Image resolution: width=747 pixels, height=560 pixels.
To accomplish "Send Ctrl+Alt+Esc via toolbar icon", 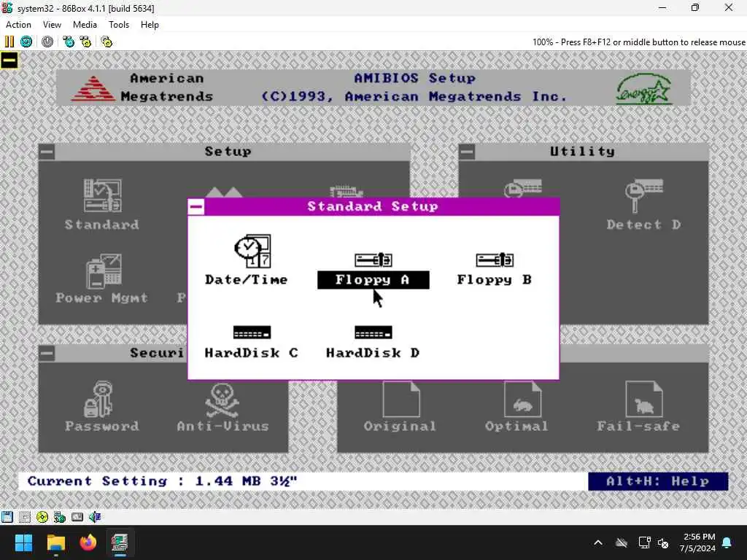I will pyautogui.click(x=86, y=42).
